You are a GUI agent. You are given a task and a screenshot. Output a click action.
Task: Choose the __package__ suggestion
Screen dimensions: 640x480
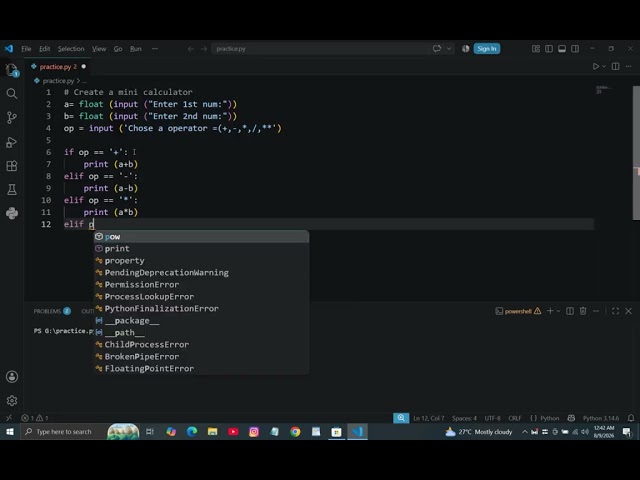click(x=201, y=321)
